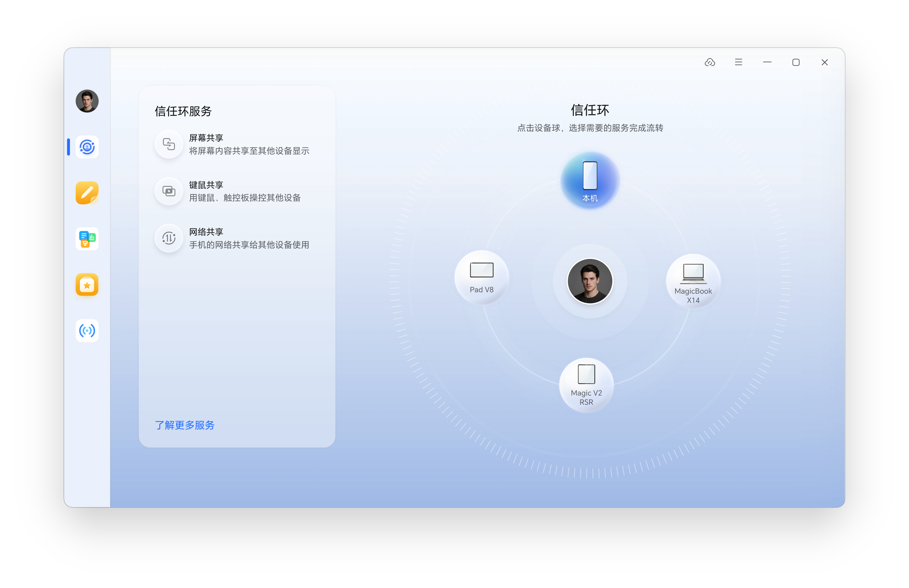Click the center profile avatar in the trust ring
909x588 pixels.
590,281
